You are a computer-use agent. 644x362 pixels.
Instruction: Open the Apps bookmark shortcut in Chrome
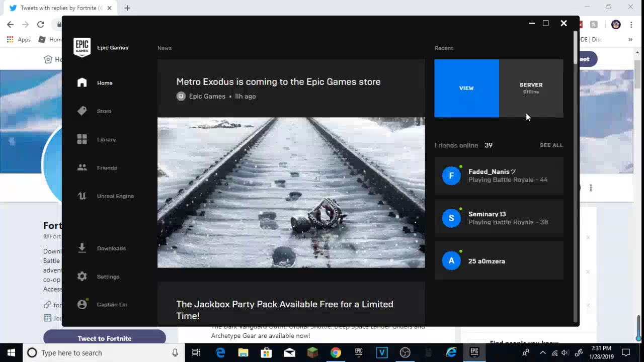click(19, 39)
